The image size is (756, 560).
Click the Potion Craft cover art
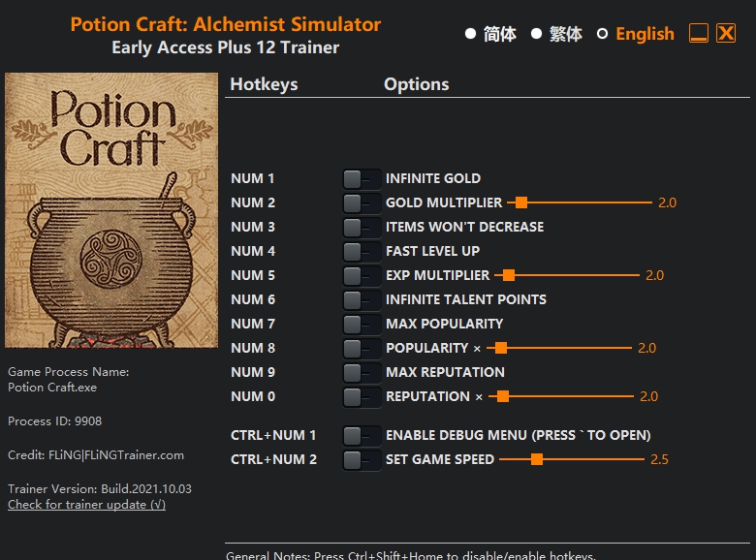pos(111,210)
